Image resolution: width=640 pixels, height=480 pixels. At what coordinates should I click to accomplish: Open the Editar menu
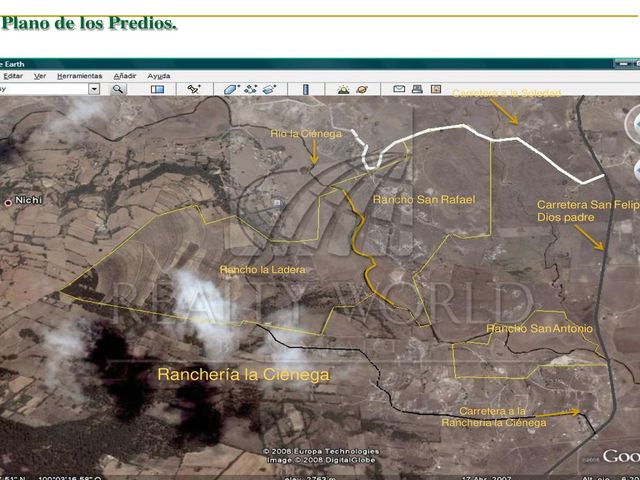pos(13,76)
